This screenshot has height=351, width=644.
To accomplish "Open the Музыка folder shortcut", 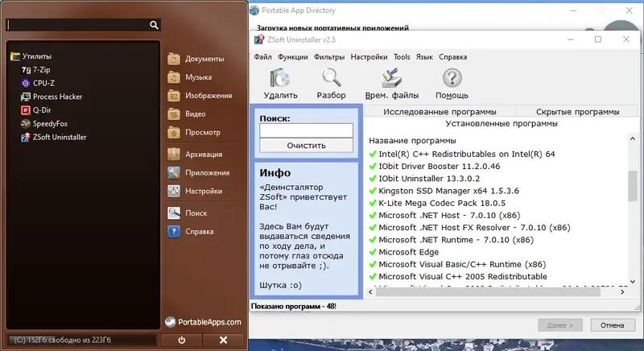I will (190, 77).
